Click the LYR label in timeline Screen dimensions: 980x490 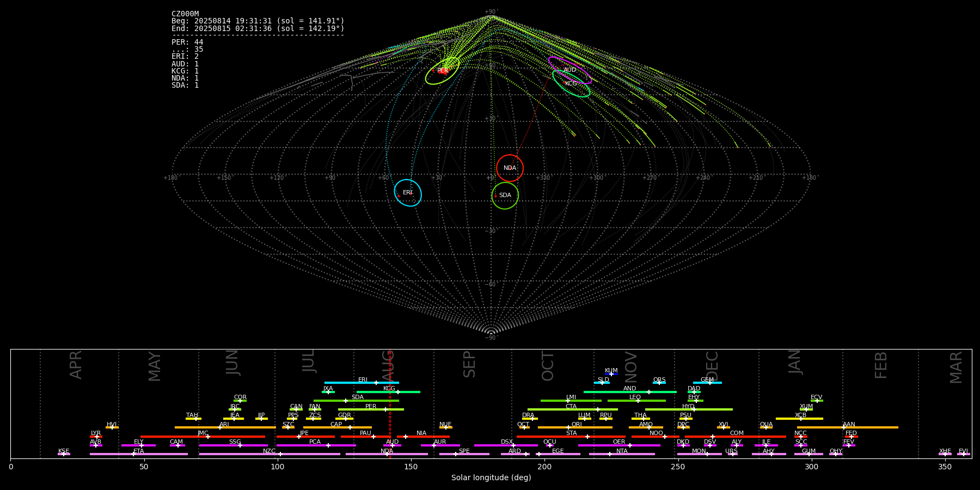point(96,433)
